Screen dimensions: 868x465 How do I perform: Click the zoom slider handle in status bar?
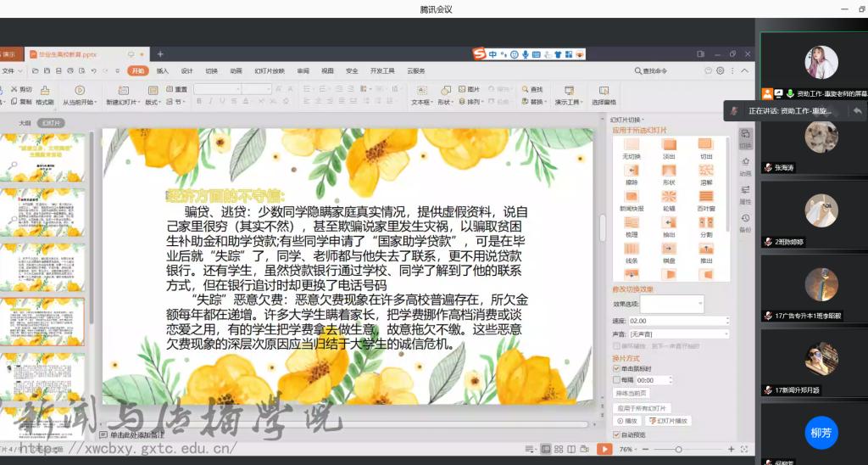click(x=678, y=450)
